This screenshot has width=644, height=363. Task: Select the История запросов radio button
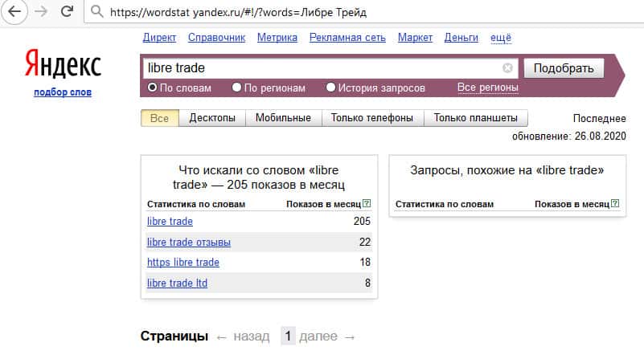click(330, 88)
